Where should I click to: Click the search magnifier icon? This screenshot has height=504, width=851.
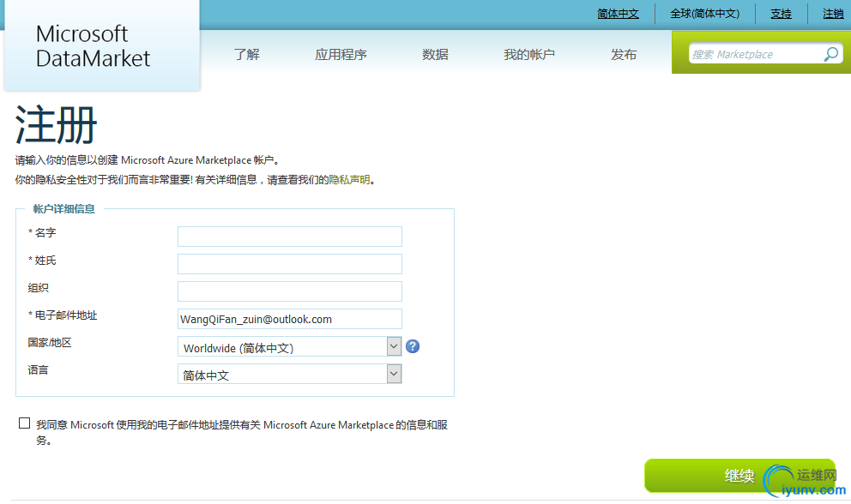click(831, 54)
